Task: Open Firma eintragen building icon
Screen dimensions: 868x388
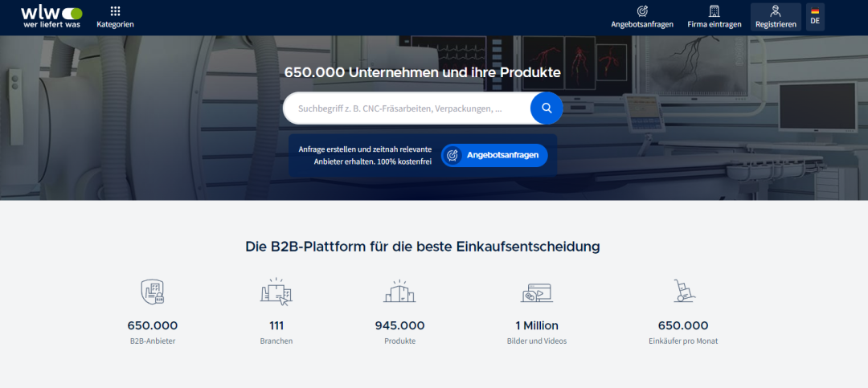Action: tap(714, 11)
